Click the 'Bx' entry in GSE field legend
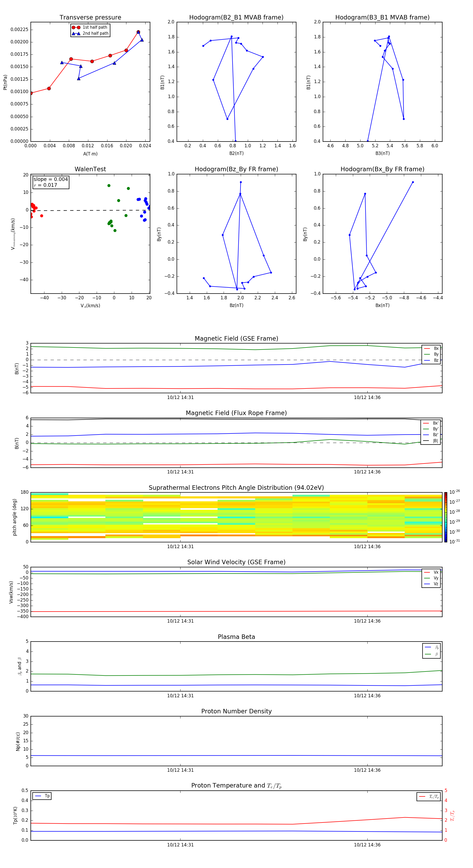473x868 pixels. [x=431, y=349]
